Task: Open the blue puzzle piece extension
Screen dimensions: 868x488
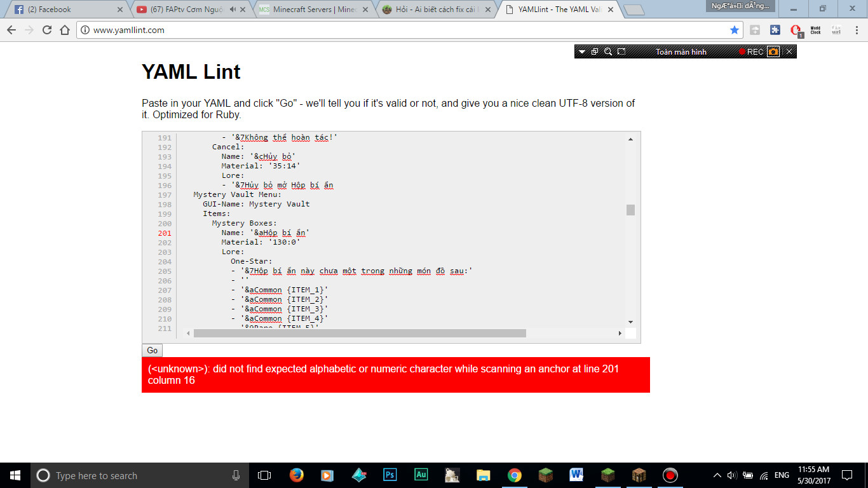Action: point(775,30)
